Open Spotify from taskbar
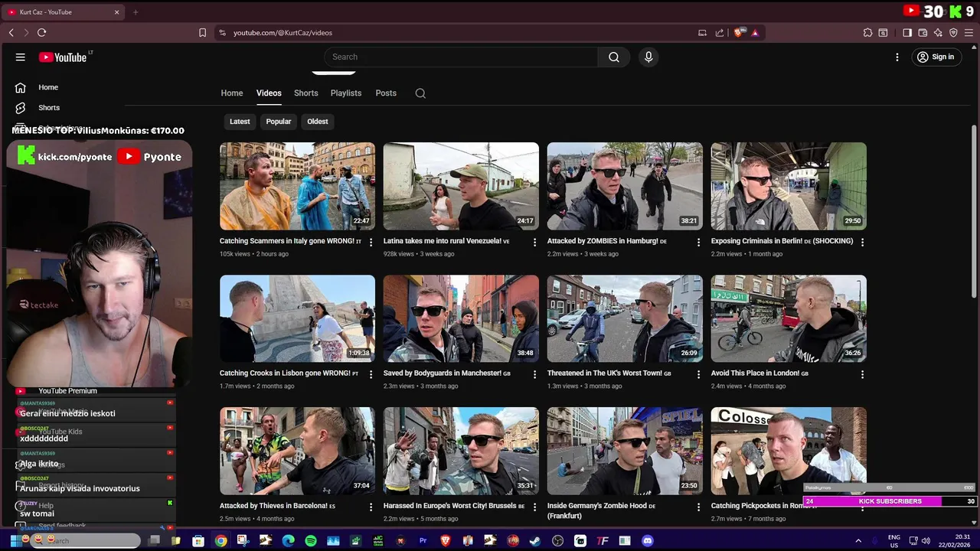980x551 pixels. [x=311, y=541]
